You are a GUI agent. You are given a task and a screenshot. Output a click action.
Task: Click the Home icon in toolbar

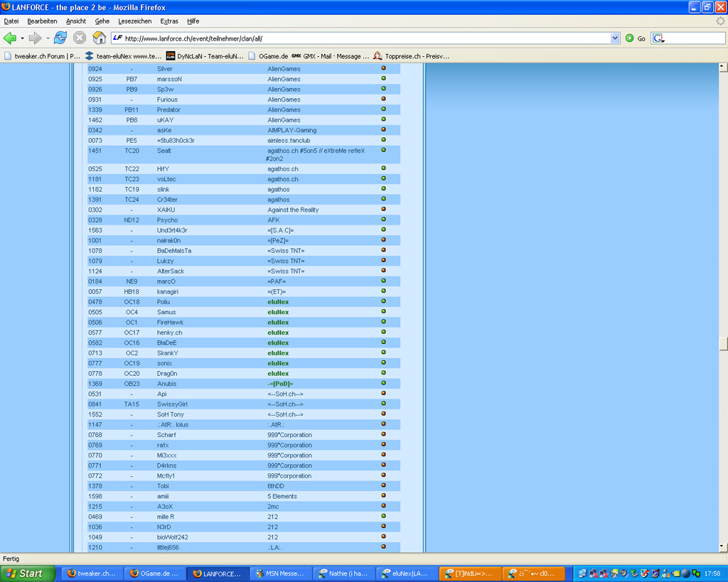[100, 38]
